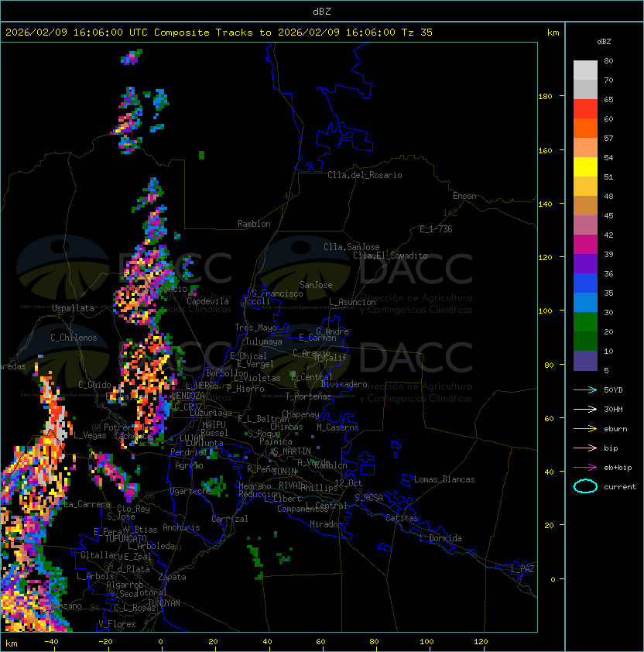Click the TUNUYAN map label
Screen dimensions: 644x652
164,603
